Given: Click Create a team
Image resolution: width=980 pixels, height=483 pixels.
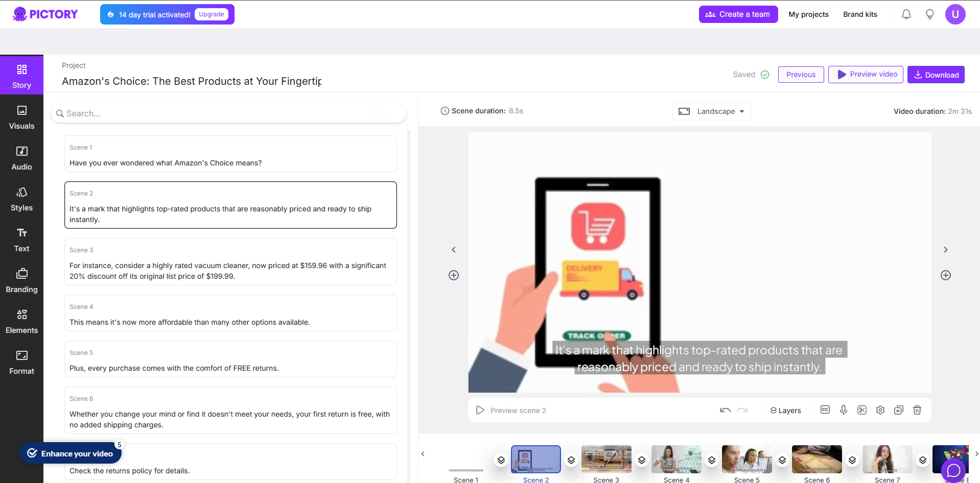Looking at the screenshot, I should [x=738, y=14].
